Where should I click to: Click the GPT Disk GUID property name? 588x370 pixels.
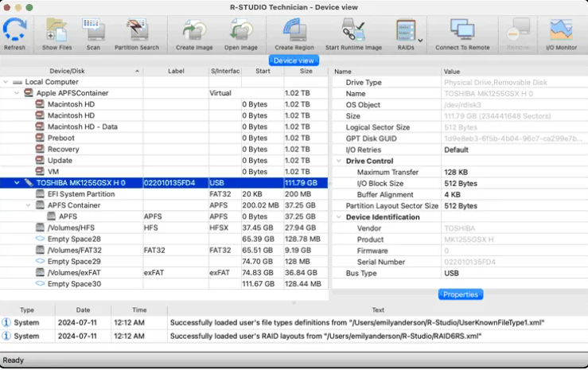[x=372, y=138]
